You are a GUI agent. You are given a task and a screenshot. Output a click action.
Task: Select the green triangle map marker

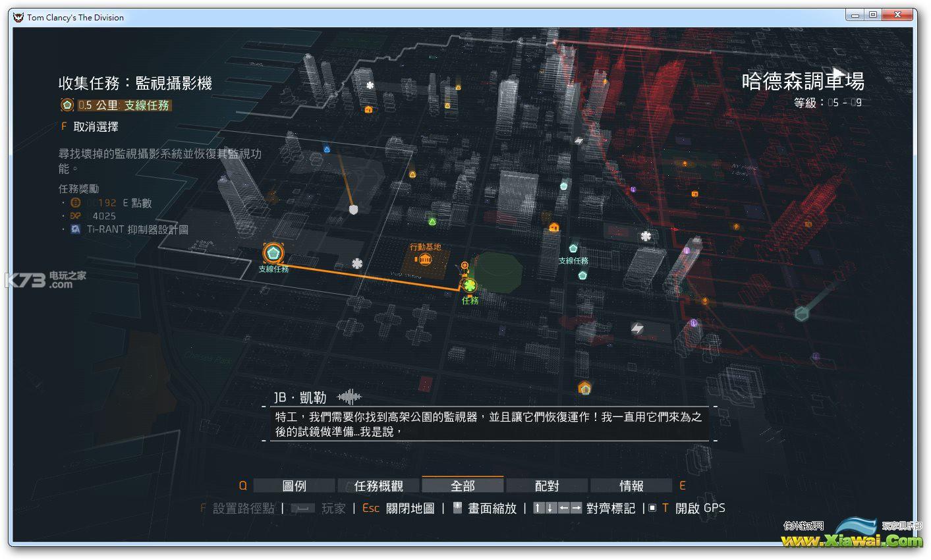(x=432, y=221)
